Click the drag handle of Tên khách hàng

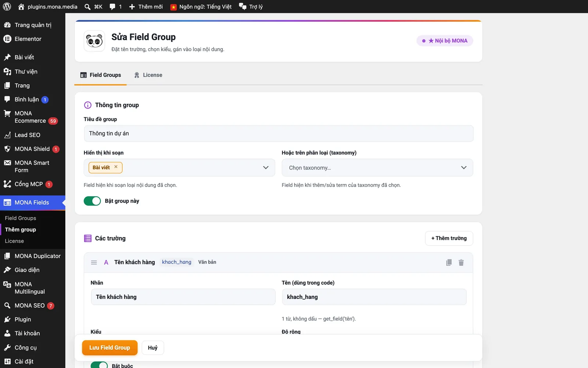point(94,262)
